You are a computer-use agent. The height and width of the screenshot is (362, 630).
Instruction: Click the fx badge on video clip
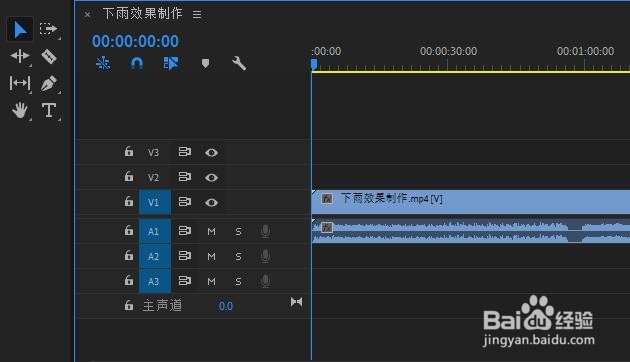click(327, 198)
